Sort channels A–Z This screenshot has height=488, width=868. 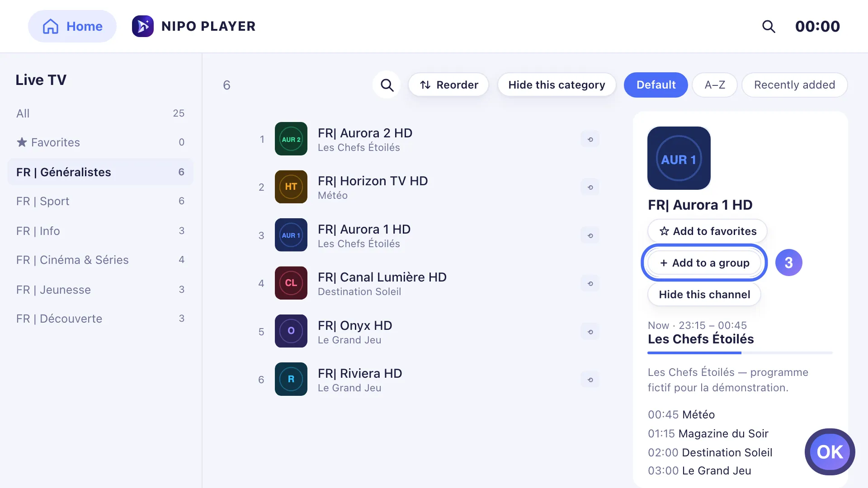pos(715,85)
